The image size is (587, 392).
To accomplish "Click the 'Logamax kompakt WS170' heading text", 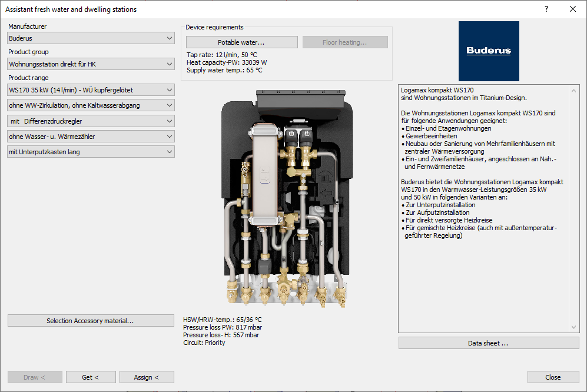I will tap(437, 90).
